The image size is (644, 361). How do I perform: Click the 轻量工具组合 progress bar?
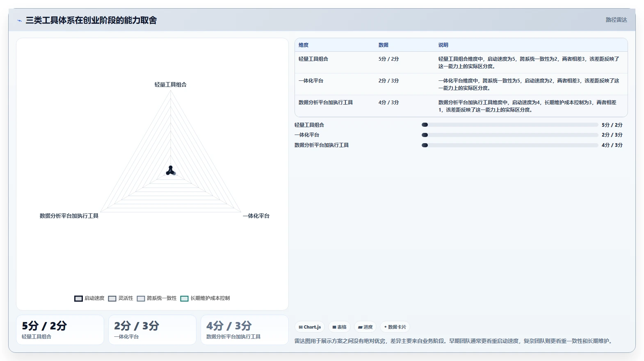click(510, 125)
